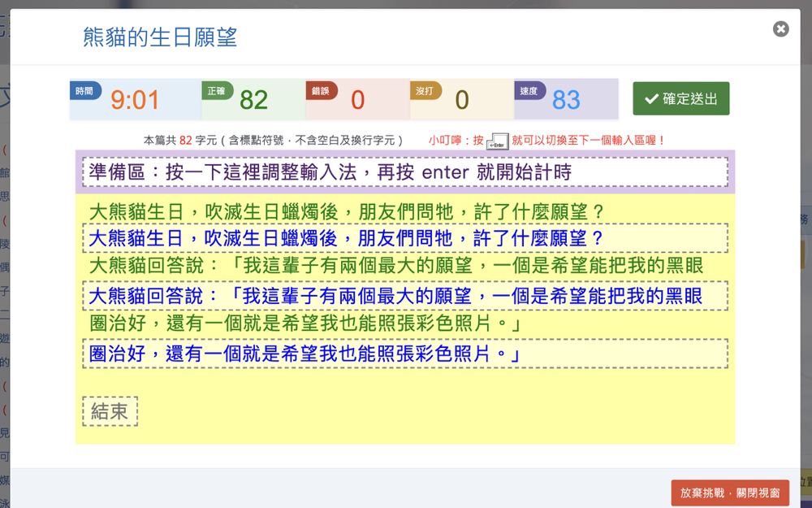The image size is (812, 508).
Task: Click green reference line 大熊貓回答說
Action: [396, 266]
